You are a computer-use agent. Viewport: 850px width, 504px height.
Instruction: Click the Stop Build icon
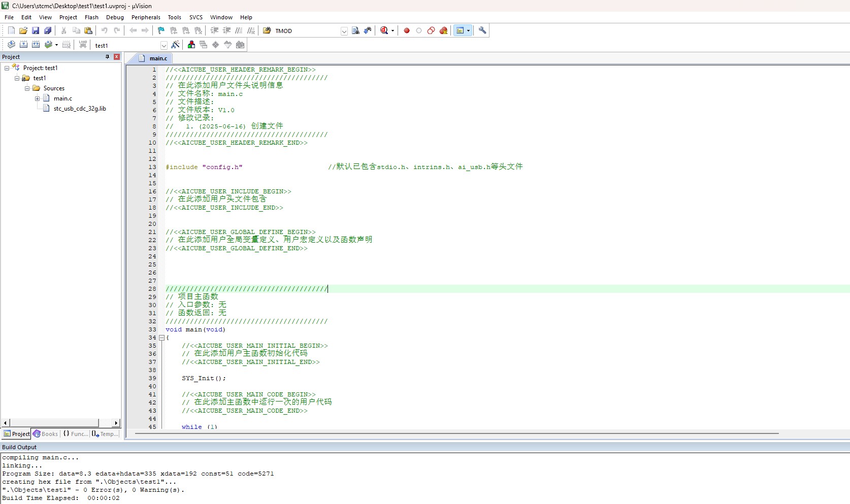click(x=66, y=45)
